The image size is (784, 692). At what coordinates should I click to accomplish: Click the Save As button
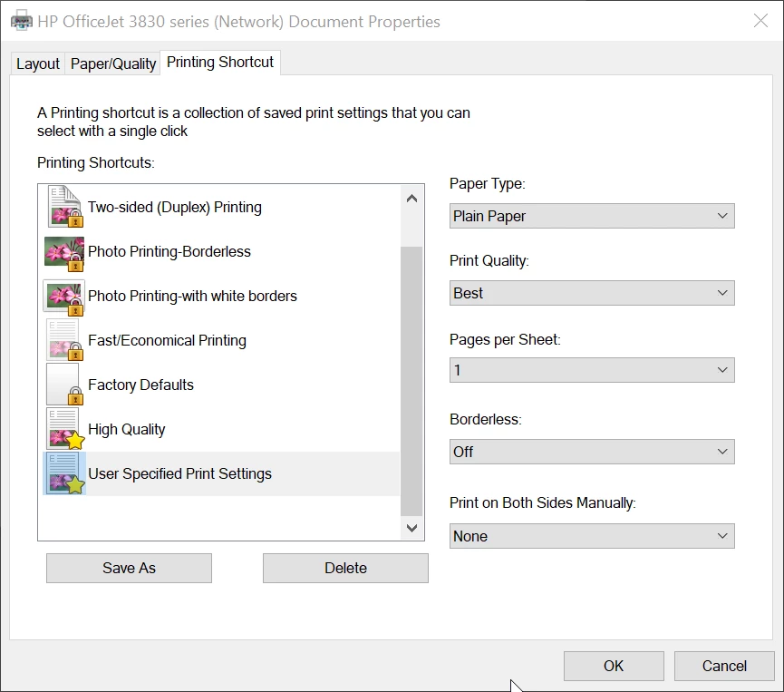coord(129,568)
